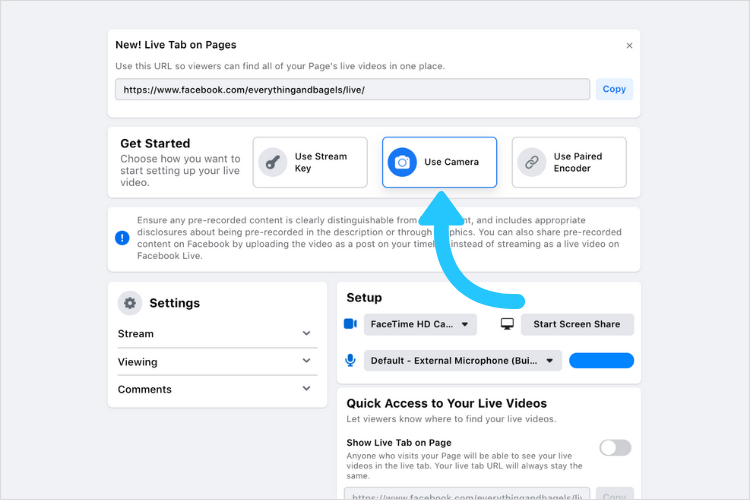The width and height of the screenshot is (750, 500).
Task: Click the 'Get Started' heading
Action: coord(155,144)
